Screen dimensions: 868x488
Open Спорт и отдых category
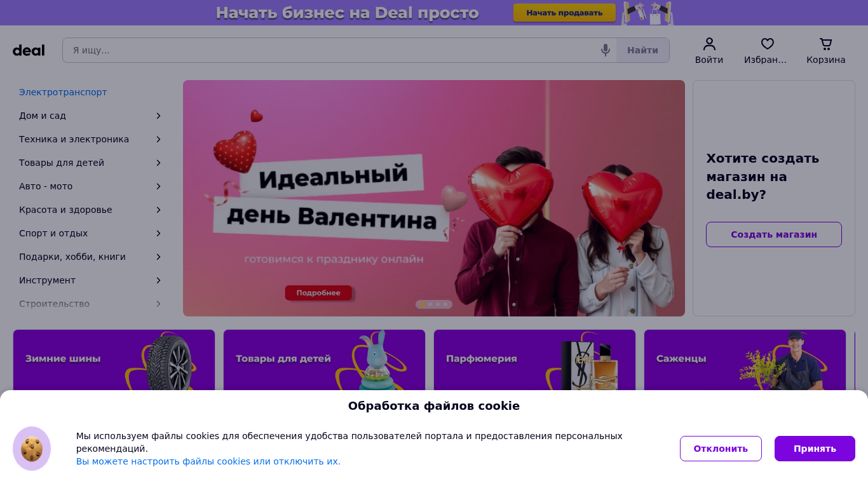click(53, 233)
